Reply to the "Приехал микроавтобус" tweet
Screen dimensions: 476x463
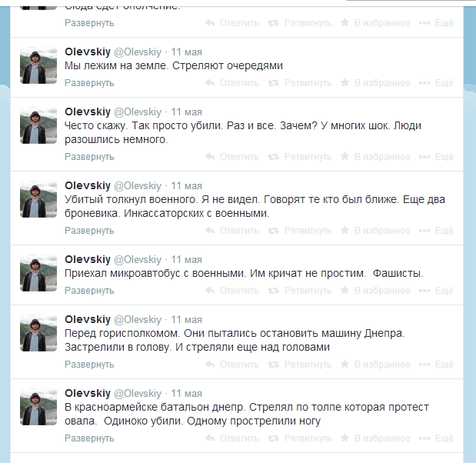232,291
